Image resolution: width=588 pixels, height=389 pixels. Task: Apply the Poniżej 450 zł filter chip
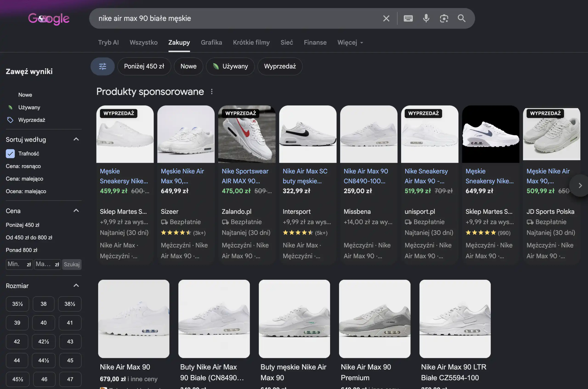pos(144,66)
